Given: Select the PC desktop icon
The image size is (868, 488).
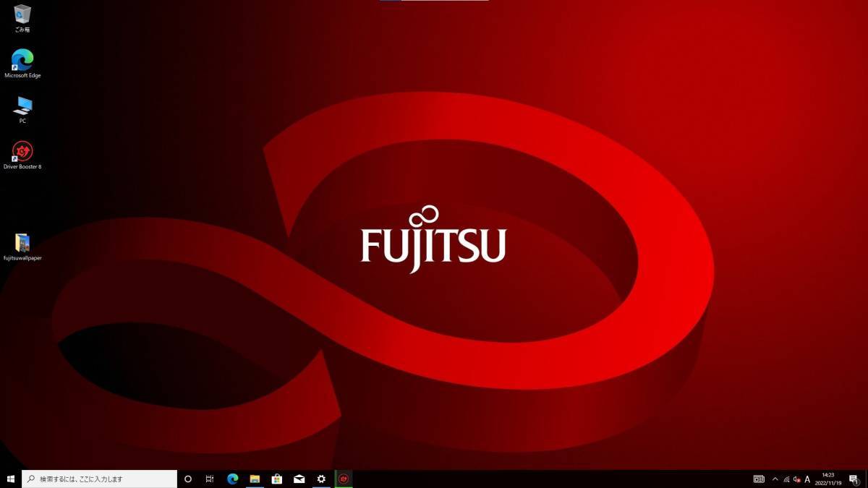Looking at the screenshot, I should pos(22,110).
